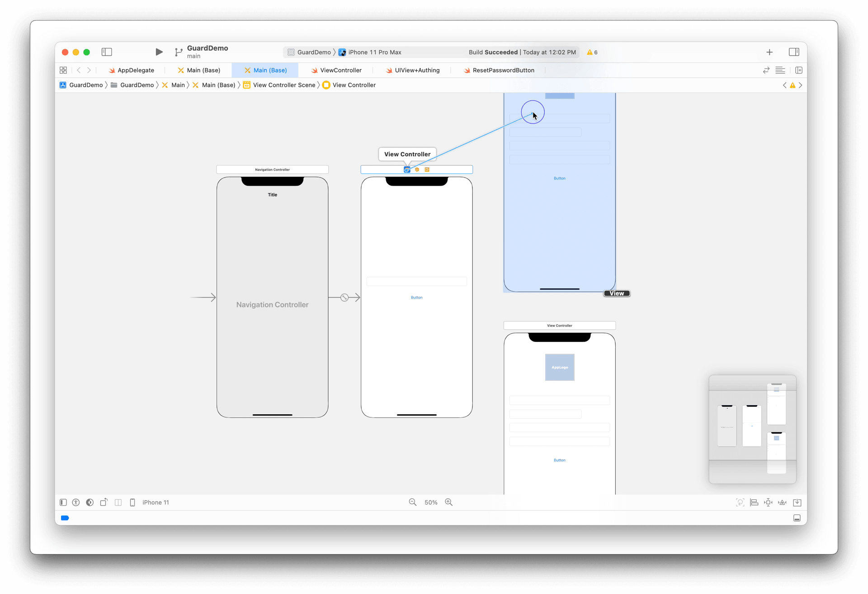
Task: Click the storyboard minimap thumbnail
Action: pyautogui.click(x=752, y=429)
